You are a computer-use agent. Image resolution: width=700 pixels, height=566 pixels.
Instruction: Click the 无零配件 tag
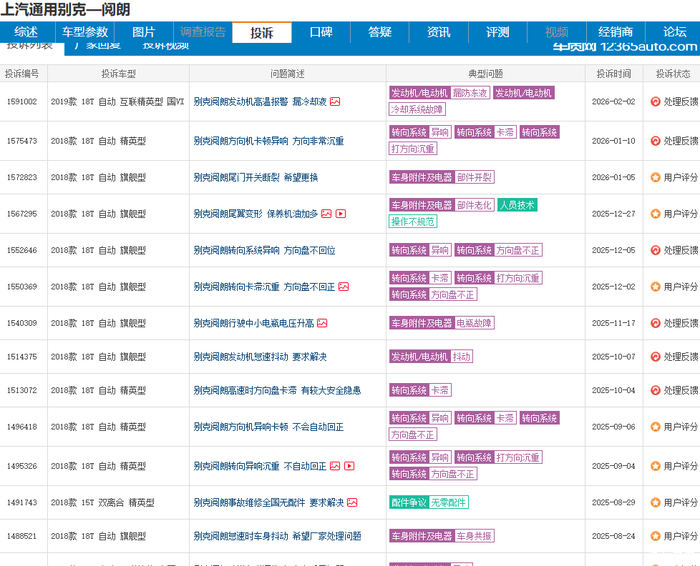450,502
